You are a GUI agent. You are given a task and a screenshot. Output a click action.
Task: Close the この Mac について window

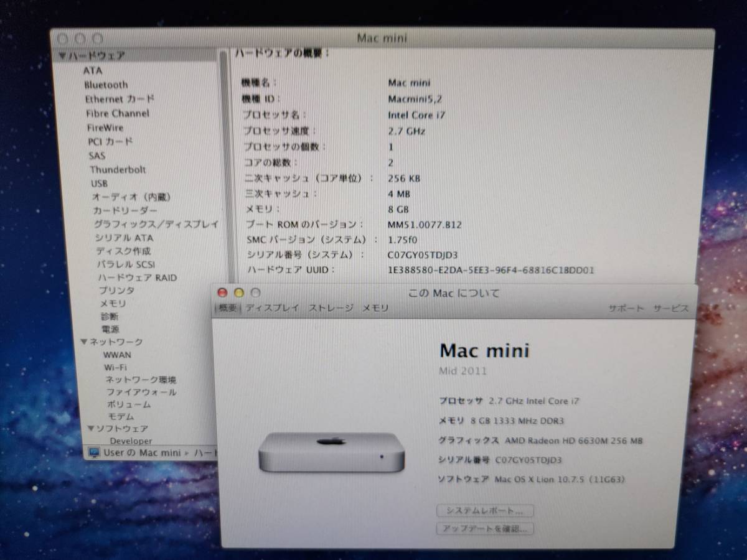click(222, 292)
